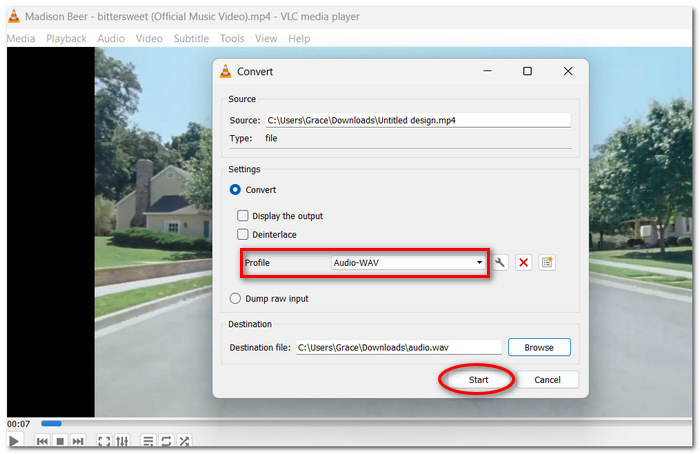Click elapsed time 00:07 label
The width and height of the screenshot is (700, 454).
coord(18,424)
